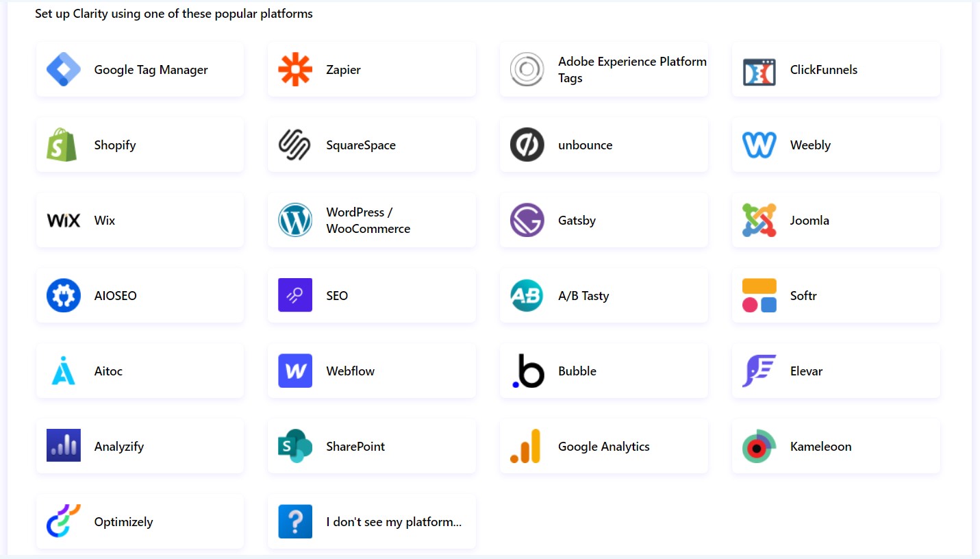980x559 pixels.
Task: Choose the Google Analytics integration label
Action: [604, 447]
